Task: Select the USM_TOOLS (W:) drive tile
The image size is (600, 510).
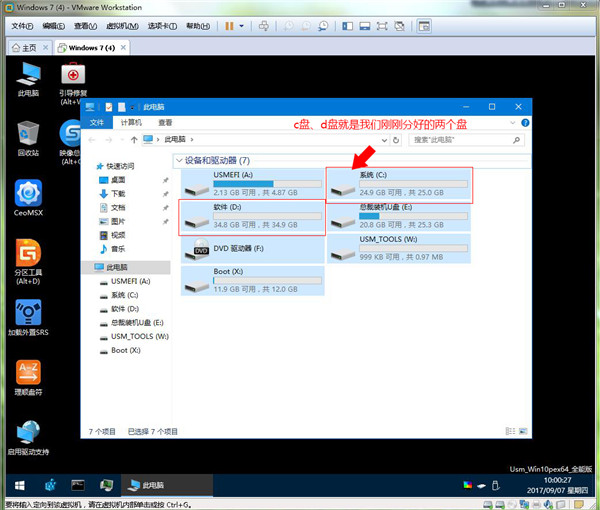Action: (399, 249)
